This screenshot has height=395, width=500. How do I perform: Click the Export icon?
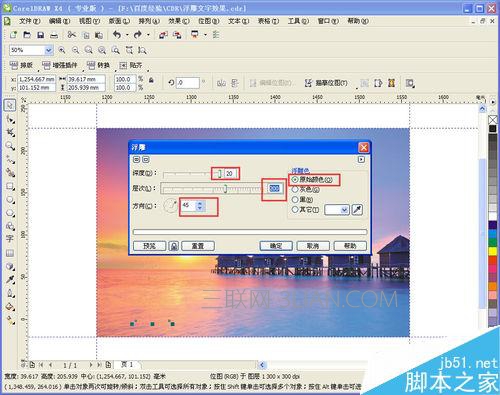click(177, 35)
